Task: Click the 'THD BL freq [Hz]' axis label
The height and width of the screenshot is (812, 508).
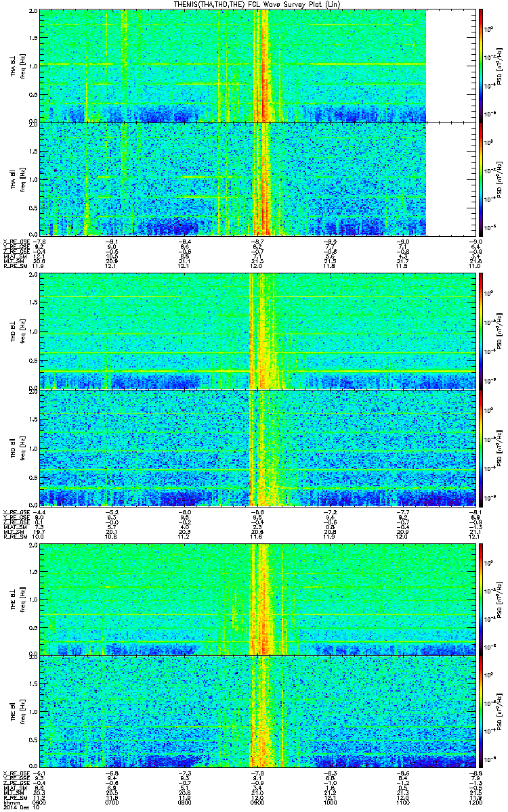Action: coord(18,332)
